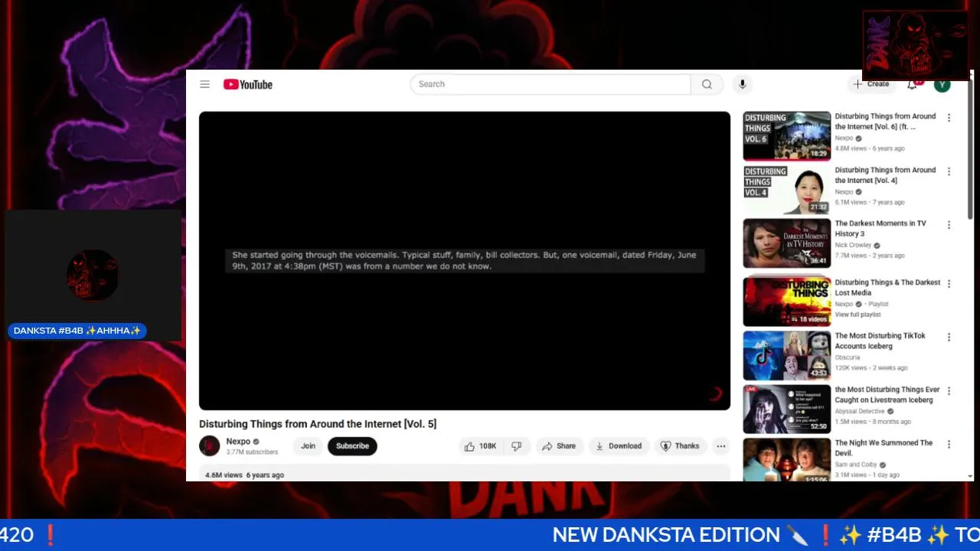980x551 pixels.
Task: Open Darkest Moments in TV History thumbnail
Action: coord(786,243)
